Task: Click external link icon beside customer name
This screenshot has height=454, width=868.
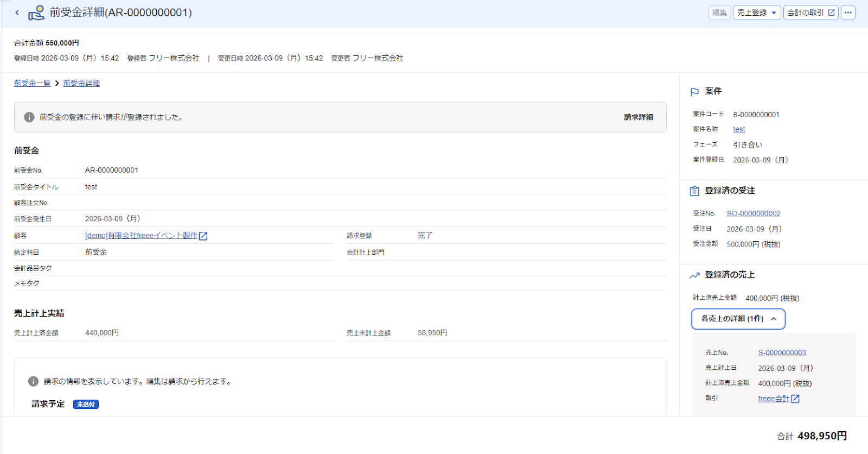Action: point(203,236)
